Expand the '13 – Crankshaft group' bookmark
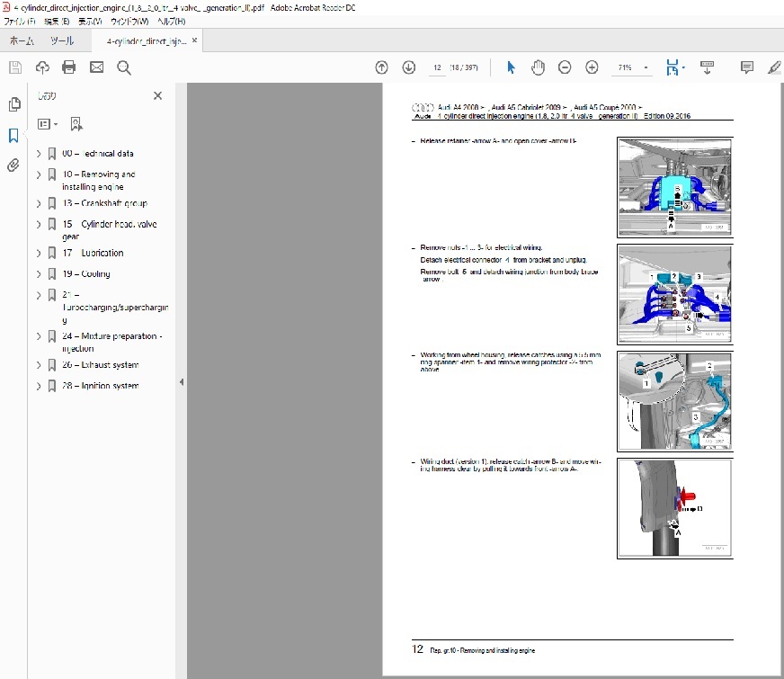The width and height of the screenshot is (784, 679). [x=39, y=203]
